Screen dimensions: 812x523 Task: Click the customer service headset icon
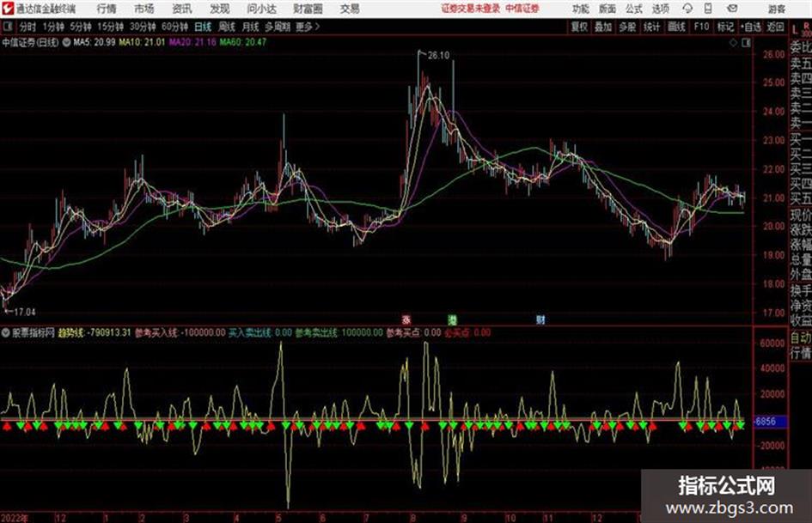[687, 9]
